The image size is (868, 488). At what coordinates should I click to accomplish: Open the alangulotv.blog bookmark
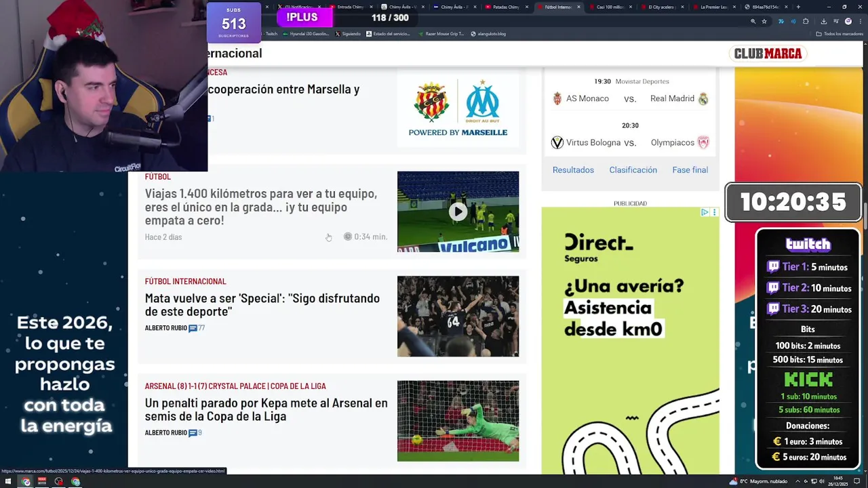[x=488, y=33]
